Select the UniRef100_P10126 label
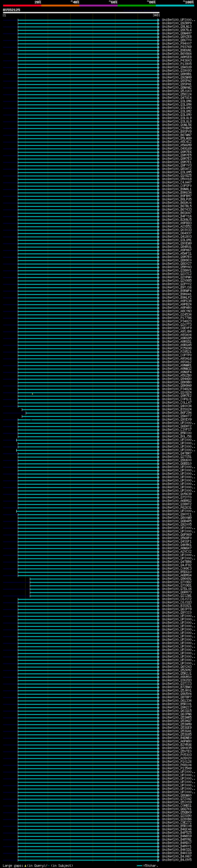197x868 pixels. click(177, 761)
